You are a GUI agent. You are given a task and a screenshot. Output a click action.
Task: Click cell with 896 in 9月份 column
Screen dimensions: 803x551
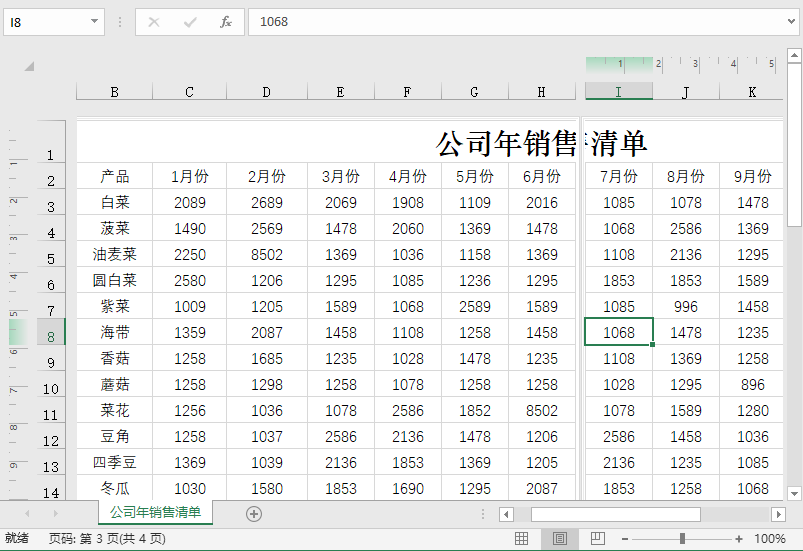[x=752, y=385]
